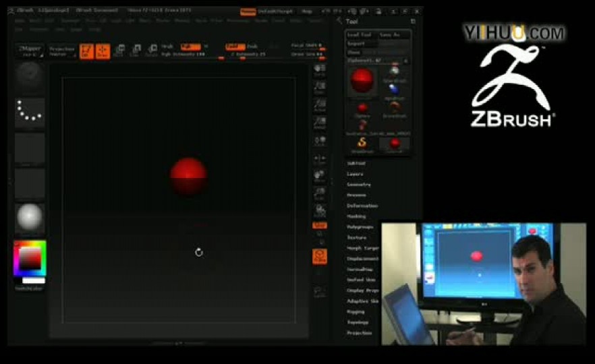
Task: Expand the SubTool subpalette
Action: click(x=356, y=163)
